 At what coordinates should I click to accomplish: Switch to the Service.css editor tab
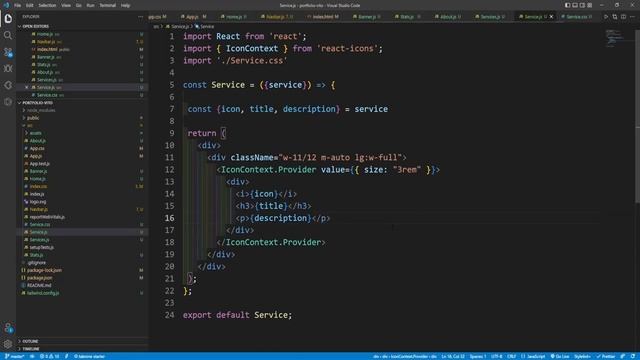point(576,17)
